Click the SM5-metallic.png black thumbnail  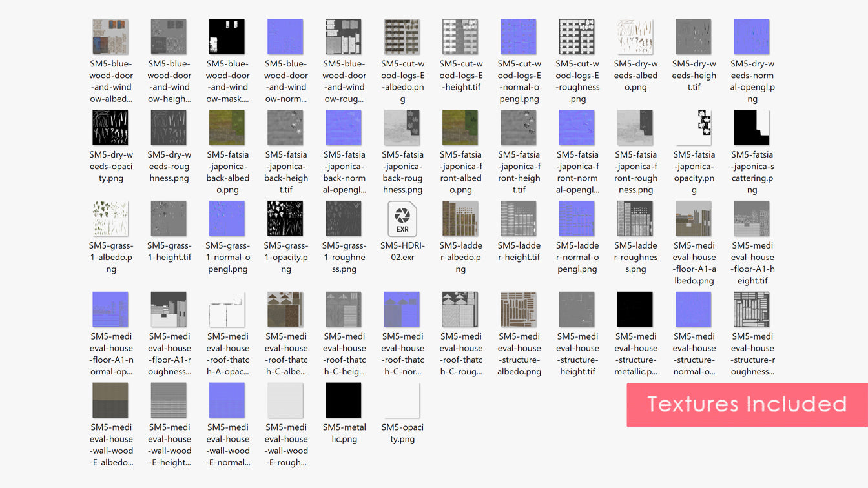344,401
